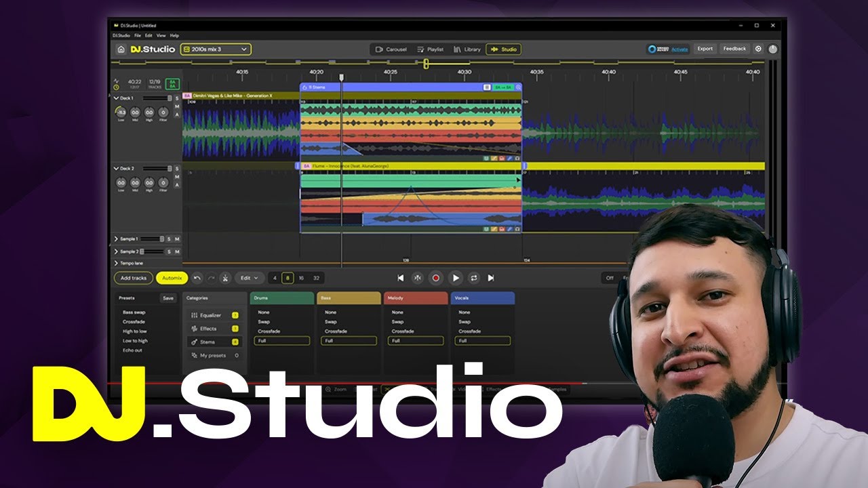Open the Help menu
Image resolution: width=868 pixels, height=488 pixels.
pyautogui.click(x=174, y=35)
